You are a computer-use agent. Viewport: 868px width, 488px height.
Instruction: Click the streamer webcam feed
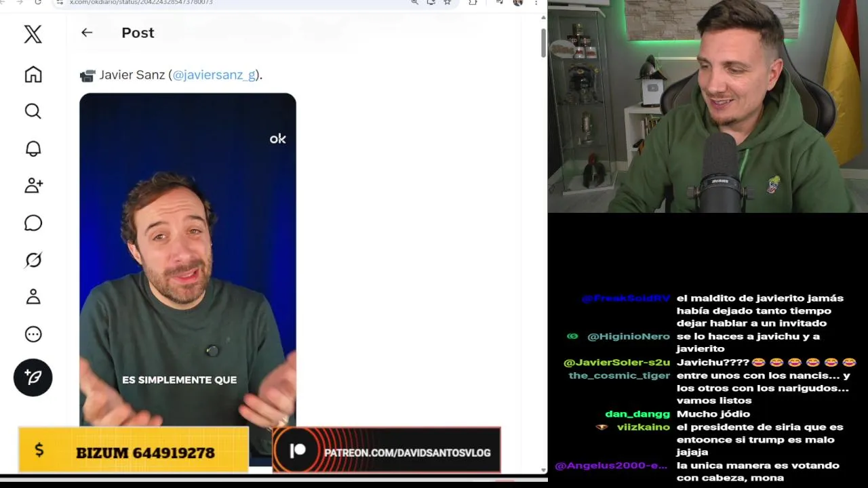708,106
